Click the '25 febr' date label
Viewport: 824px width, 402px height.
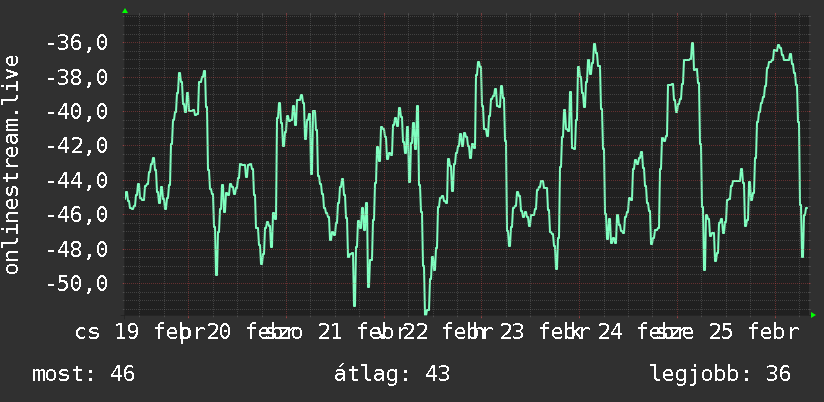[x=754, y=332]
